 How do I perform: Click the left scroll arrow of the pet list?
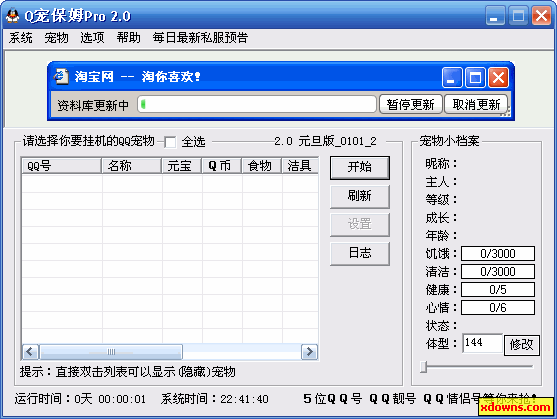tap(30, 352)
